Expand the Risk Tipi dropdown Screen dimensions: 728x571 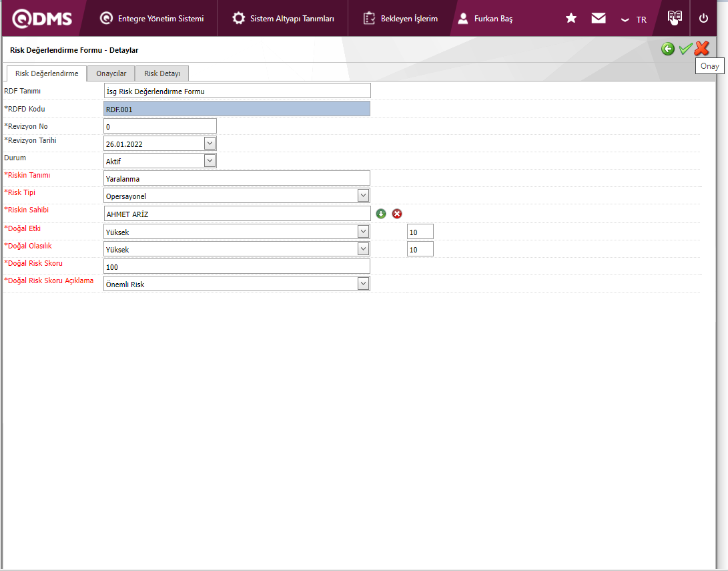pos(363,196)
